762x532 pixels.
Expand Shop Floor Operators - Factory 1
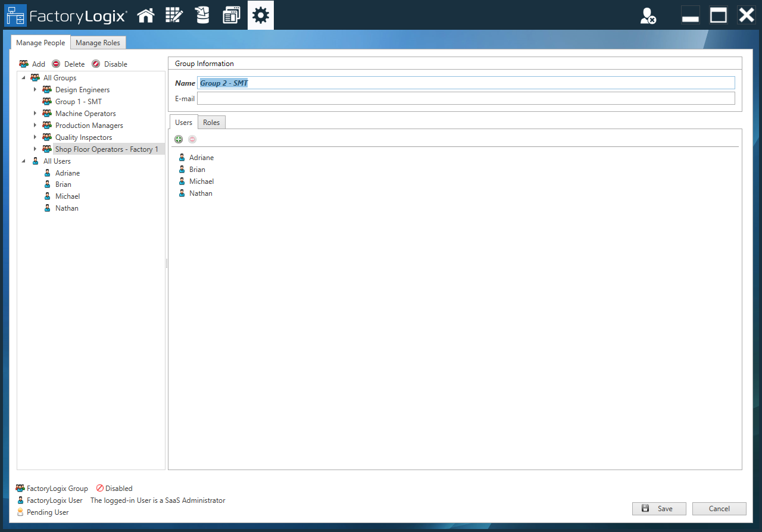click(x=35, y=149)
